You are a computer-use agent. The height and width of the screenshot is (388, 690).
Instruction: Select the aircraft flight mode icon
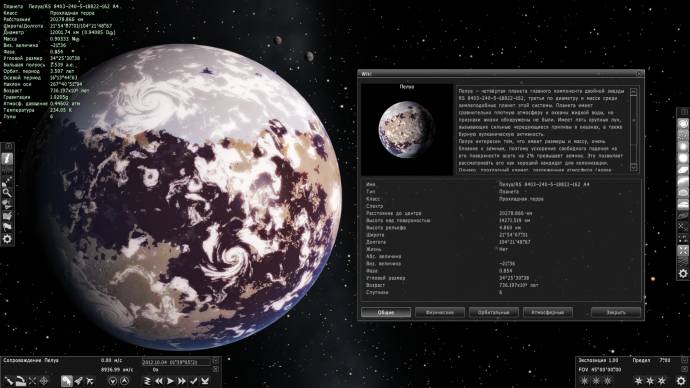pyautogui.click(x=90, y=381)
